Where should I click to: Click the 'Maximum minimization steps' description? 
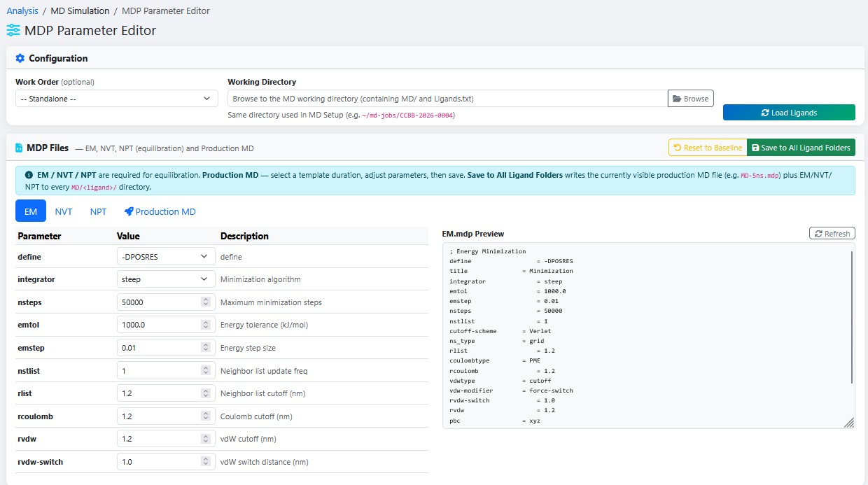(x=271, y=302)
